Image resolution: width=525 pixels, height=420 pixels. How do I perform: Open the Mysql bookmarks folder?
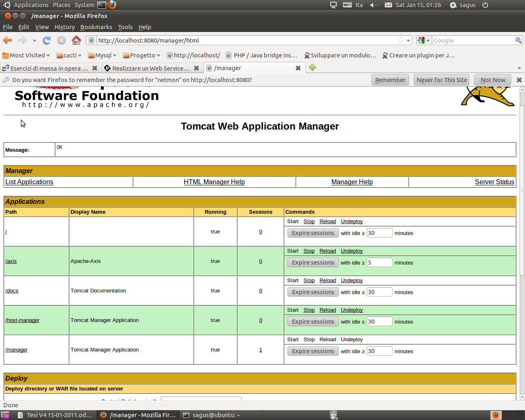(102, 55)
